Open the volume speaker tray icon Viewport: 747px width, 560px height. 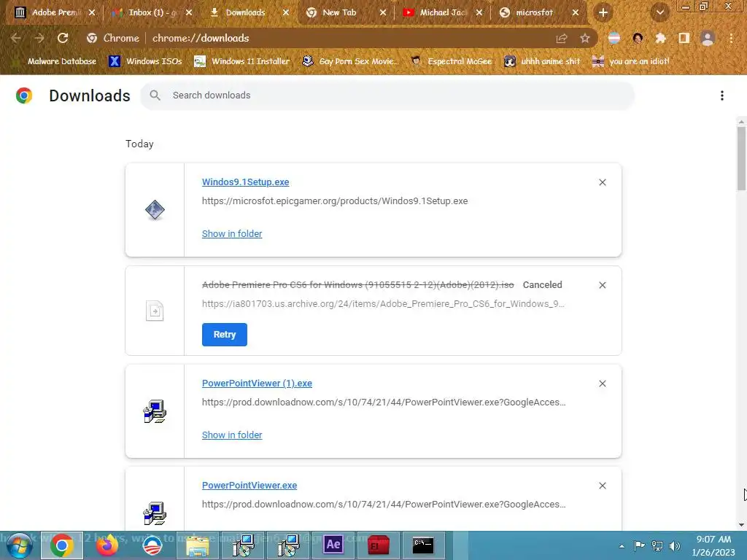tap(675, 546)
